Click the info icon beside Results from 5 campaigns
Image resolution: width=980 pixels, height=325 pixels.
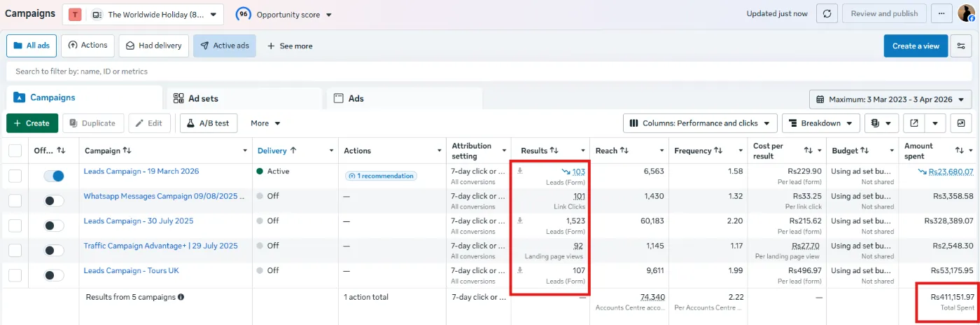coord(181,297)
